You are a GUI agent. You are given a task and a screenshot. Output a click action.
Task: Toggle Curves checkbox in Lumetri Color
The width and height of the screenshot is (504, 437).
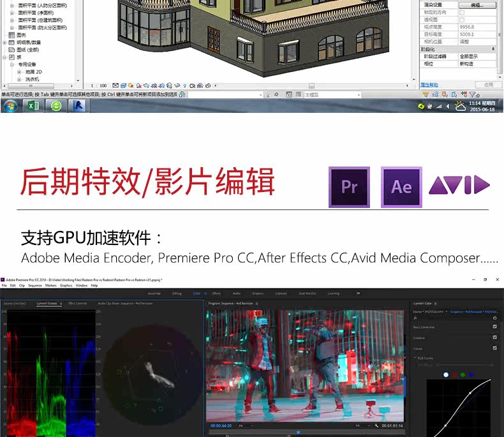[494, 348]
